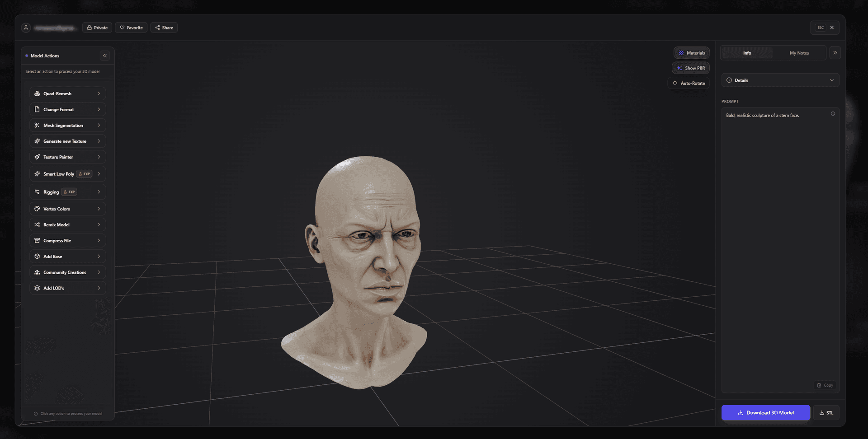
Task: Select the Quad-Remesh action
Action: click(x=67, y=93)
